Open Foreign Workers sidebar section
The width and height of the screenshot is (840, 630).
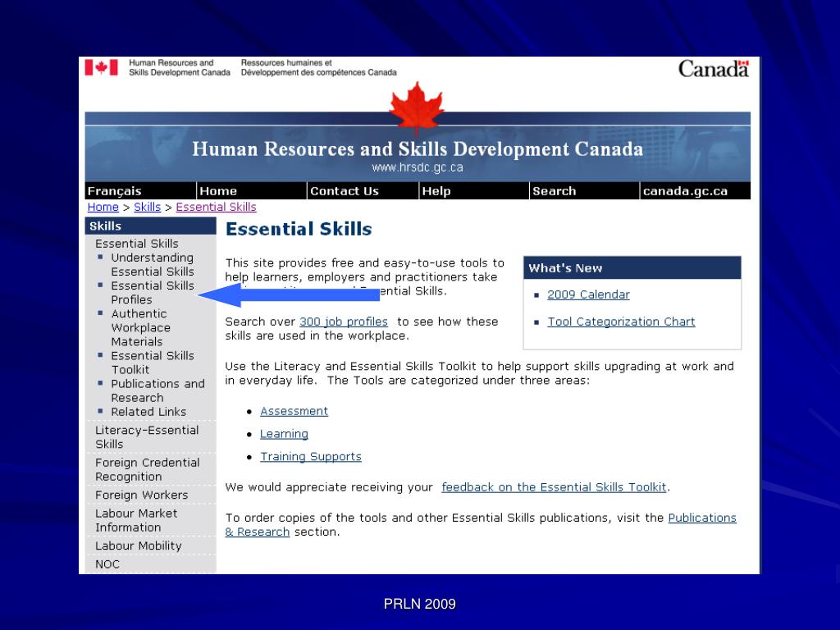pos(141,495)
